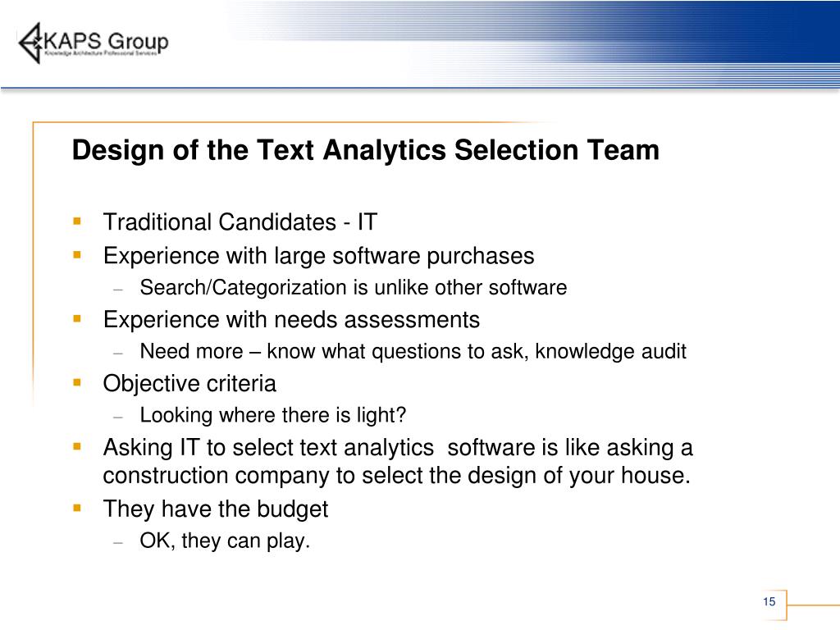The width and height of the screenshot is (840, 630).
Task: Click the bullet square beside Experience with needs assessments
Action: 77,319
